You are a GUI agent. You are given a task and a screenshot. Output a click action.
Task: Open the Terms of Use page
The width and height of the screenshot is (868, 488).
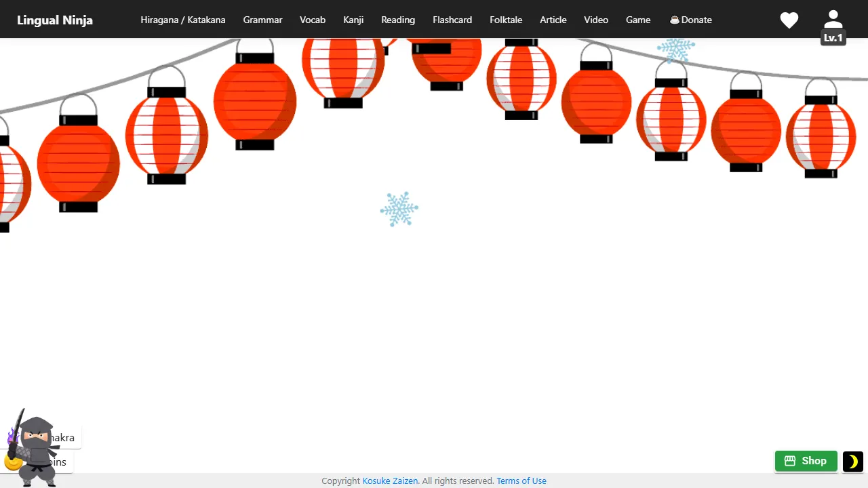[521, 481]
